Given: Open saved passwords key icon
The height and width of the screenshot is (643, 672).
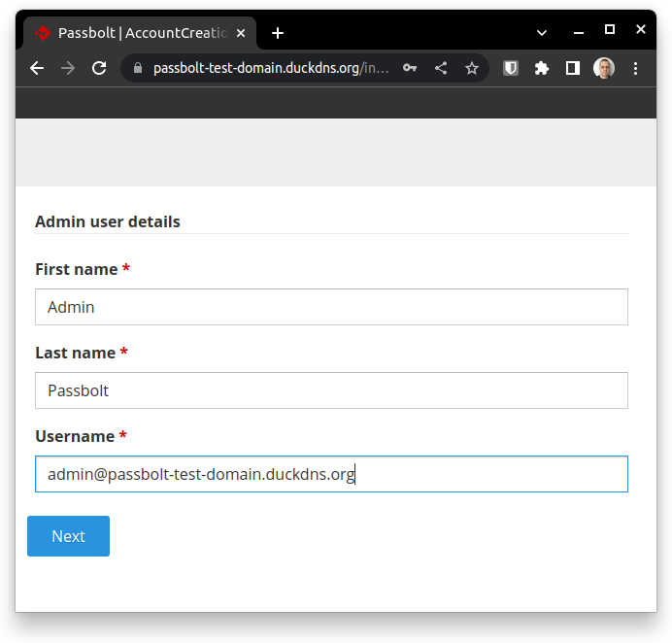Looking at the screenshot, I should click(x=410, y=68).
